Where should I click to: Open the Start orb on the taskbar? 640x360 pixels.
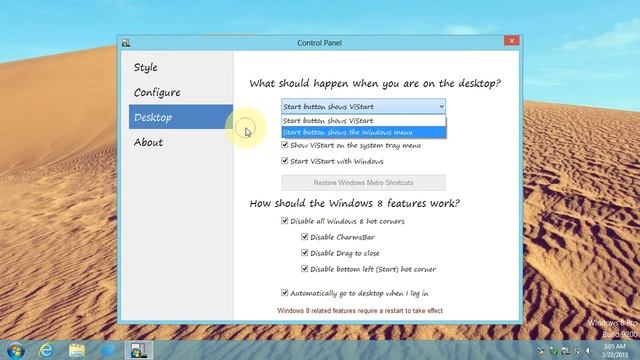click(16, 351)
